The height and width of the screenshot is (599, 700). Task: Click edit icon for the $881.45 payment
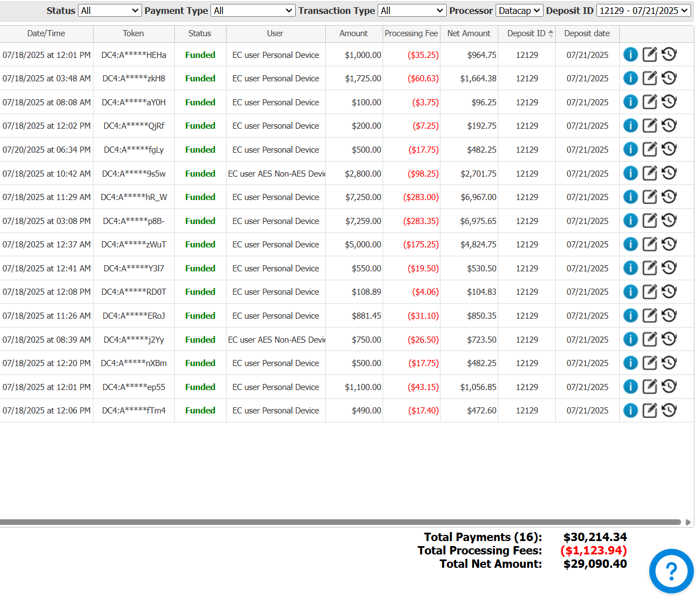tap(649, 315)
